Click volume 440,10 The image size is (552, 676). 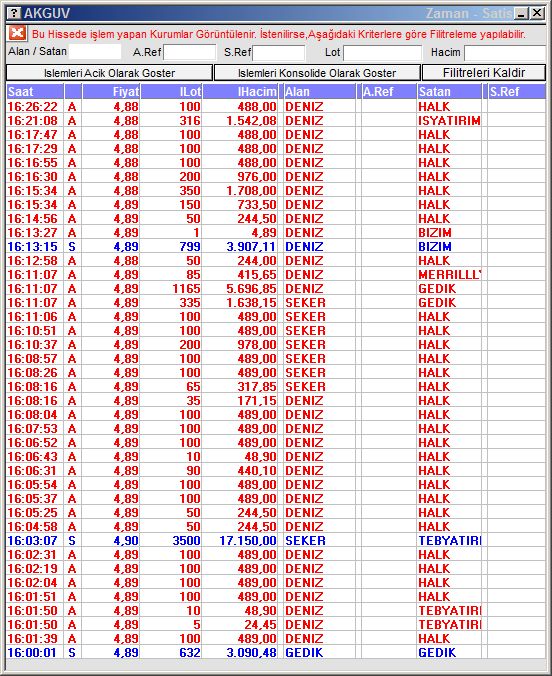tap(257, 471)
